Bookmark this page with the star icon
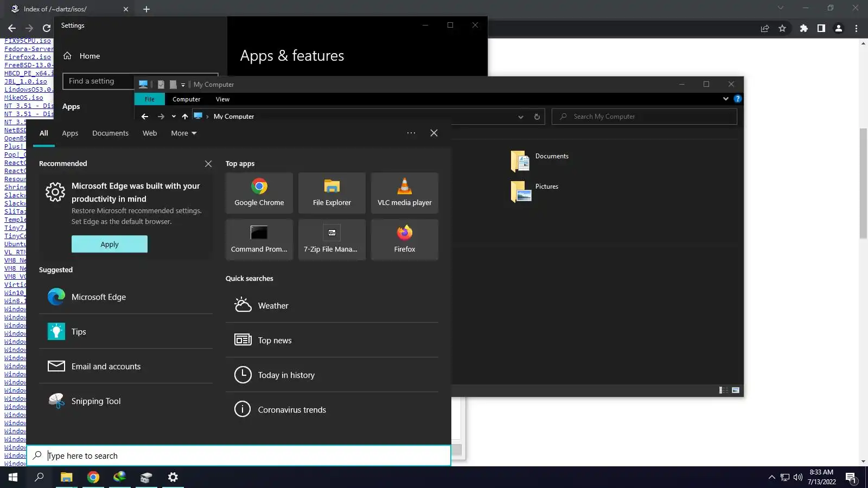The height and width of the screenshot is (488, 868). tap(782, 28)
